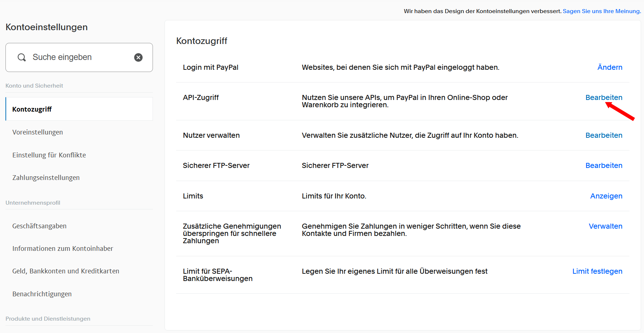Clear the search field with X icon
644x333 pixels.
(x=138, y=57)
